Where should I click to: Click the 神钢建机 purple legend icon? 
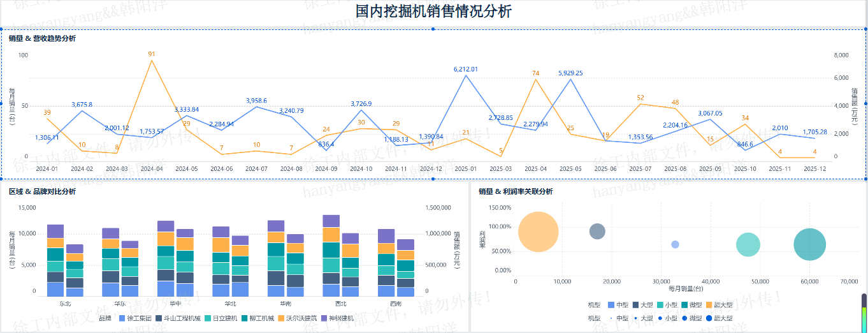(x=324, y=318)
